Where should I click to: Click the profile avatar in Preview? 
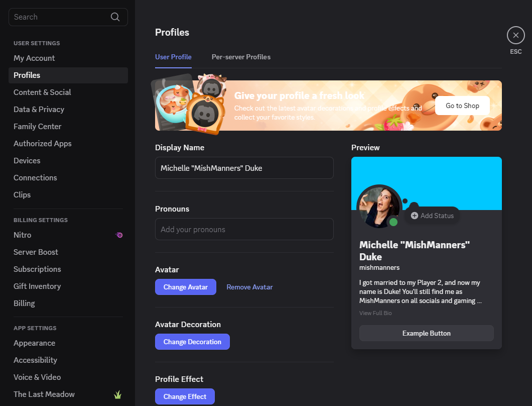click(x=377, y=206)
